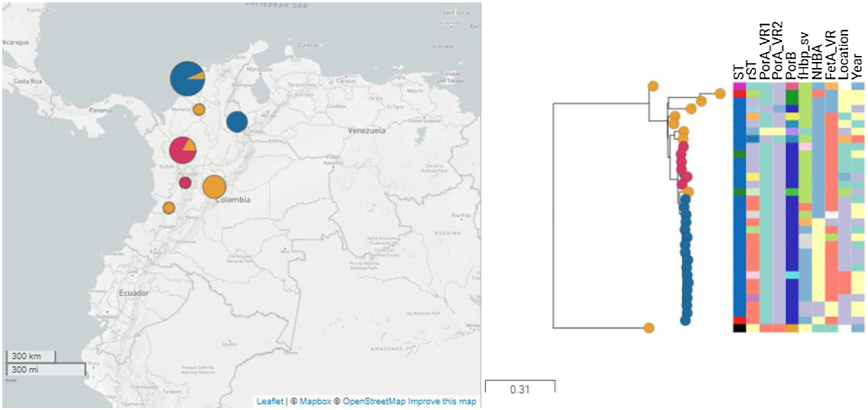The height and width of the screenshot is (410, 868).
Task: Click the magenta ST swatch in top row
Action: [x=739, y=86]
